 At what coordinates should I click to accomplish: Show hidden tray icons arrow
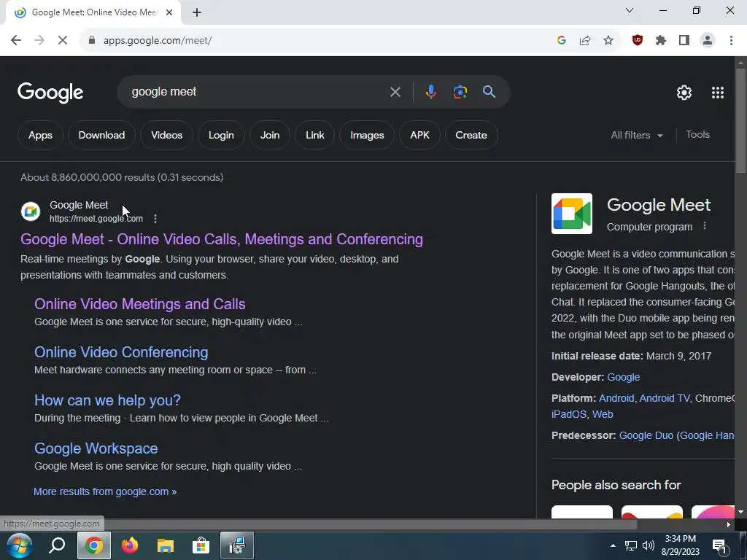[x=613, y=545]
